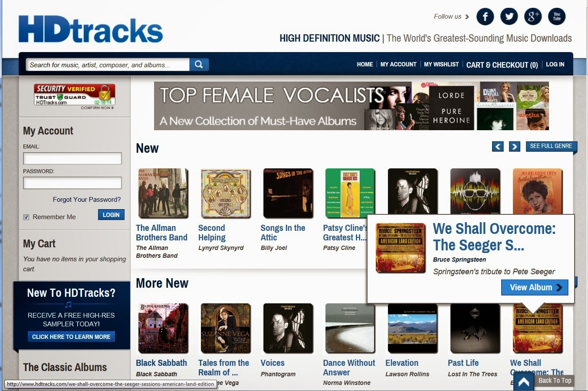Click the Back To Top label
This screenshot has width=588, height=391.
tap(555, 381)
